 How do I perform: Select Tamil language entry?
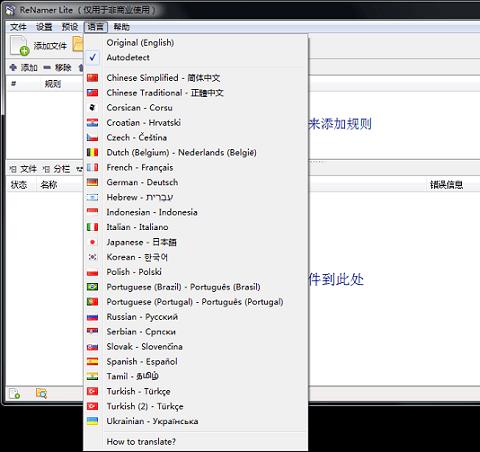tap(196, 376)
